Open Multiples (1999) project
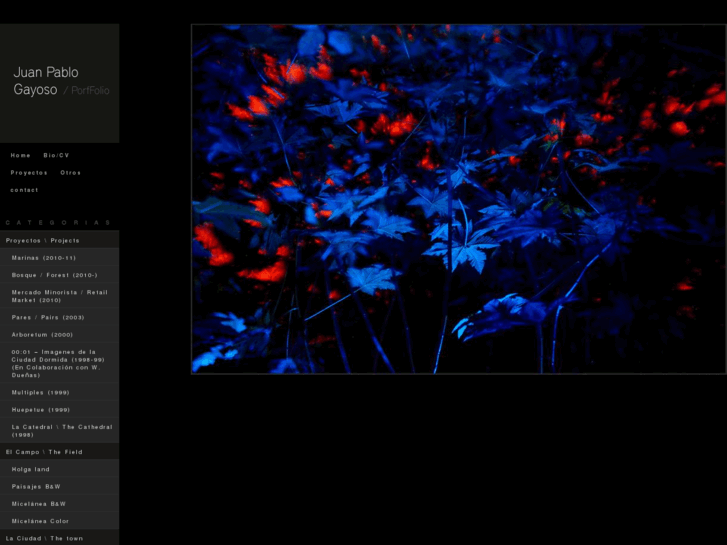Image resolution: width=727 pixels, height=545 pixels. 59,392
